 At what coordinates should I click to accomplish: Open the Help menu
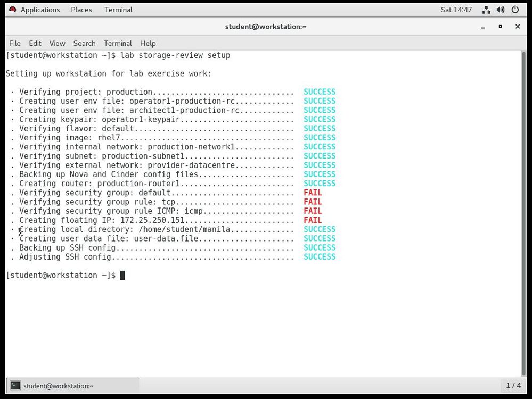[148, 43]
